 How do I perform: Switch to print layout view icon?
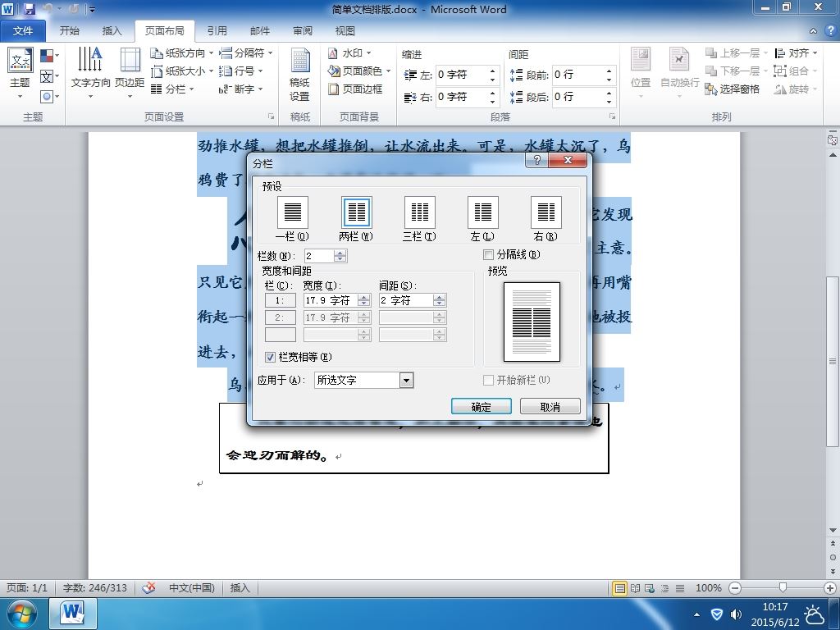click(x=620, y=588)
